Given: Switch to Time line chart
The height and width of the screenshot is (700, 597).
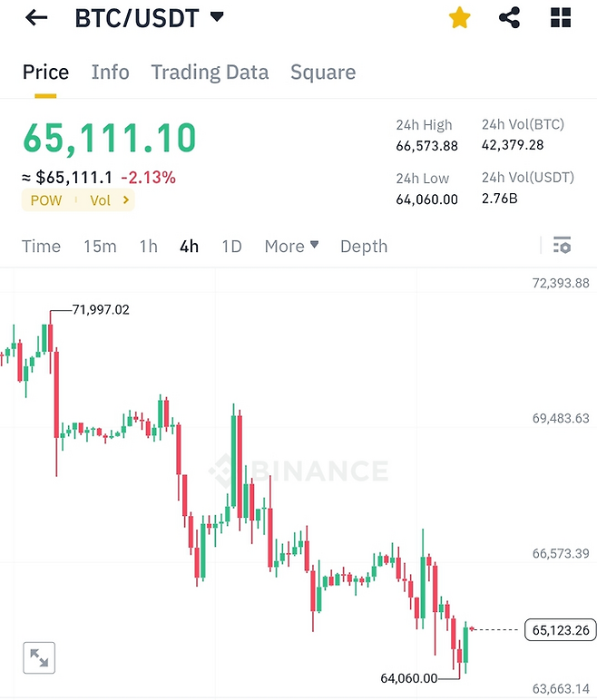Looking at the screenshot, I should click(41, 246).
